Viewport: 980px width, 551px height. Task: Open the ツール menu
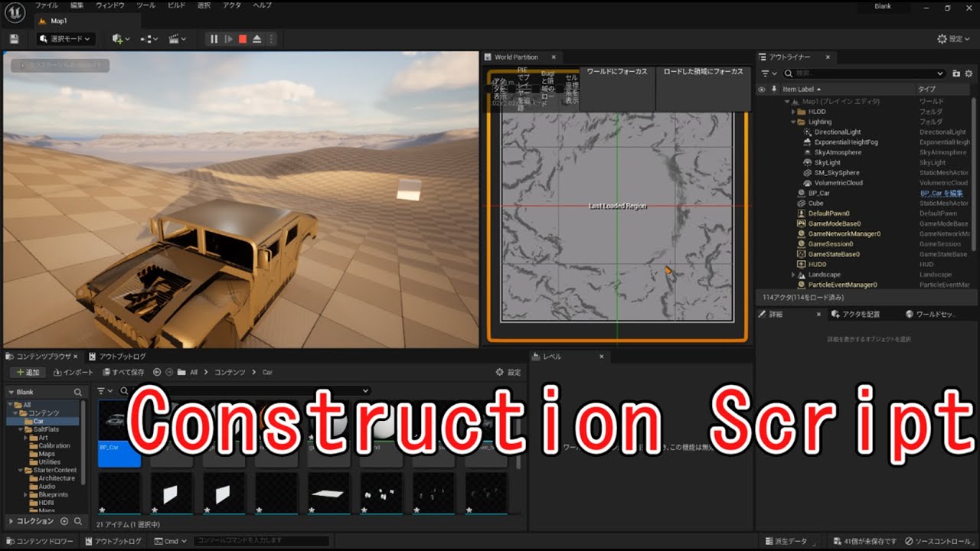(x=145, y=5)
